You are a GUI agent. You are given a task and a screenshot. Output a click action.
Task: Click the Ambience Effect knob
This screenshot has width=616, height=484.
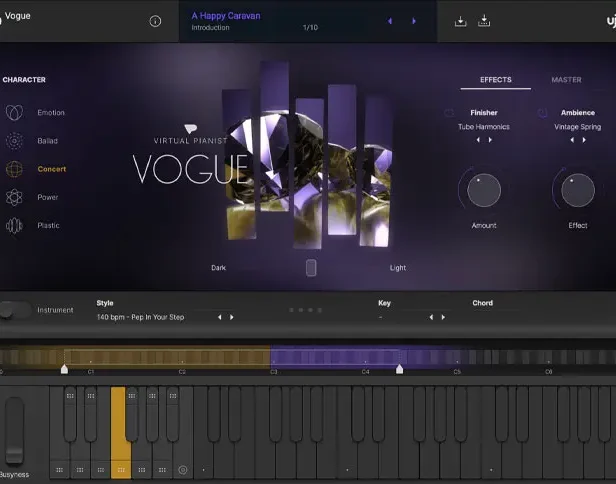(x=578, y=190)
